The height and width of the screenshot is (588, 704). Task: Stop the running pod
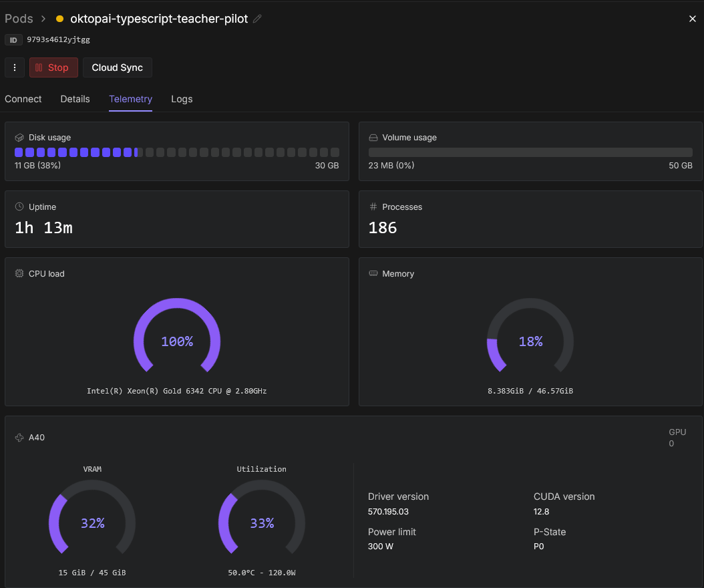click(53, 67)
